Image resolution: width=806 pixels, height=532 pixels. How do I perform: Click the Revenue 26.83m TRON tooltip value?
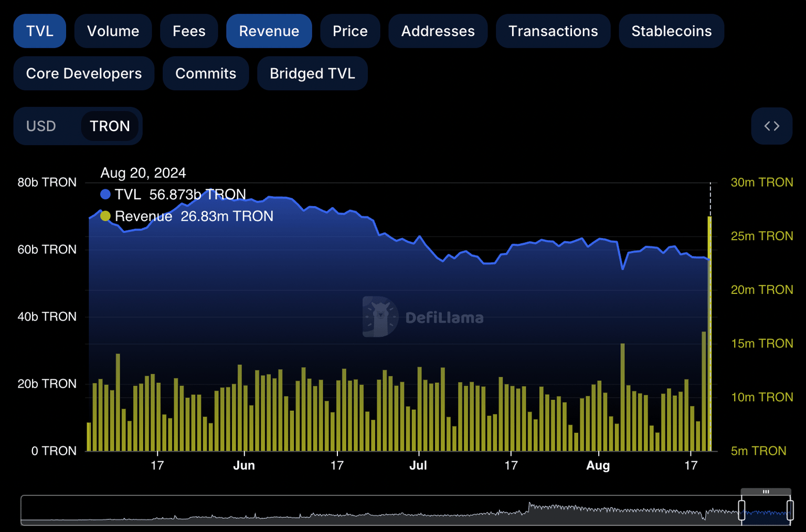tap(187, 216)
